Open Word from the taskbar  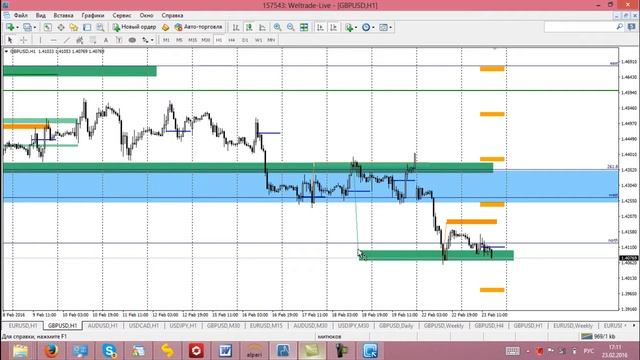pos(225,351)
